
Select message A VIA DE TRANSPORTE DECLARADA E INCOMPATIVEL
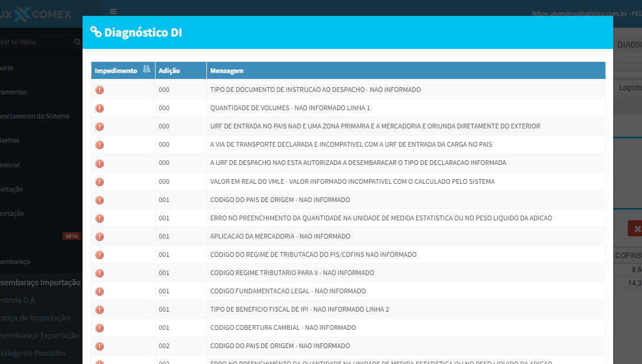[x=351, y=144]
